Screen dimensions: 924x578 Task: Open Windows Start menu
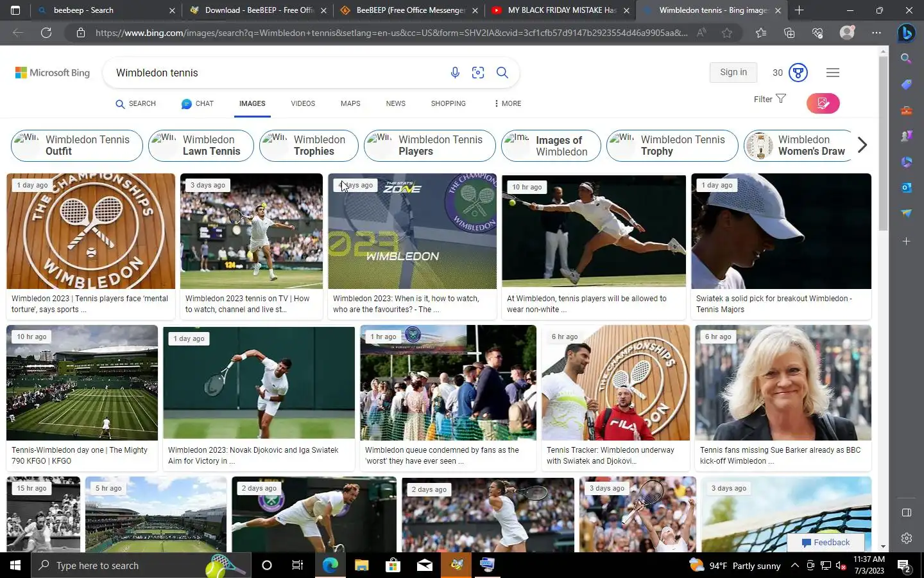pos(15,565)
